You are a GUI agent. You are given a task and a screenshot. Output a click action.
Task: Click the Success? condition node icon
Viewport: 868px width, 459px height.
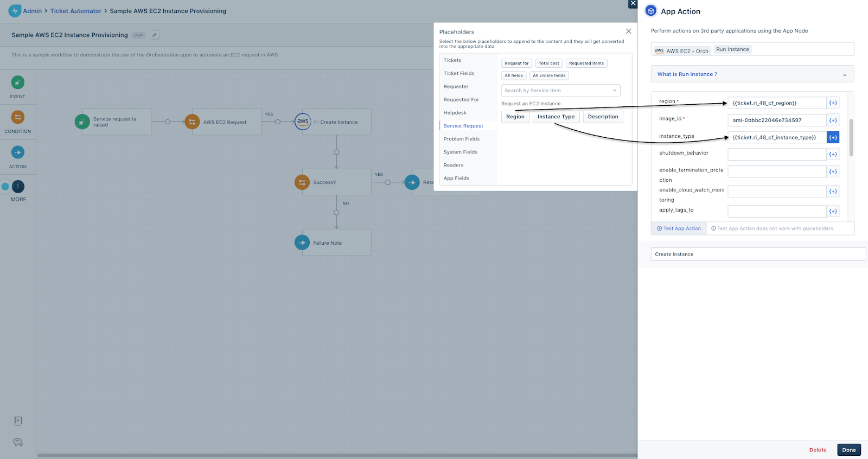302,182
